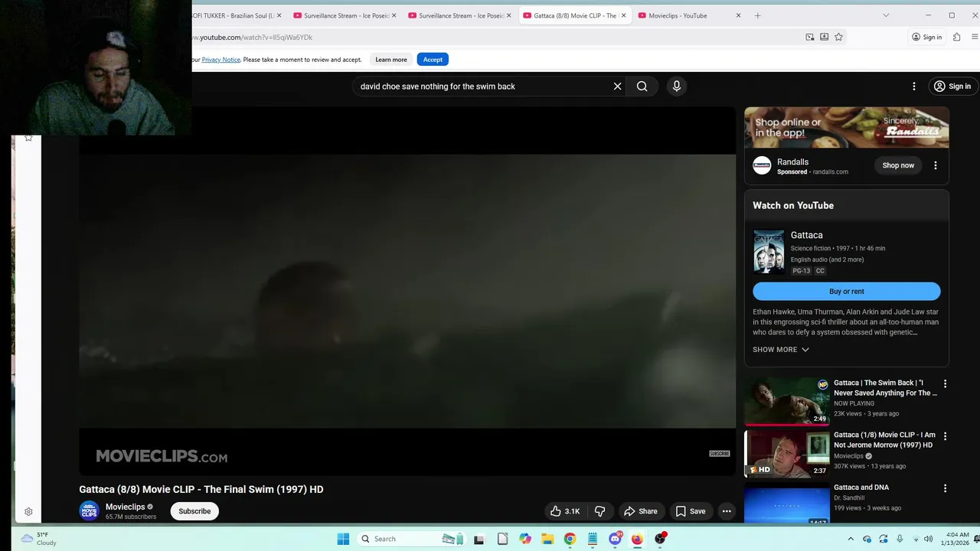Open the Privacy Notice link
The width and height of the screenshot is (980, 551).
point(220,60)
